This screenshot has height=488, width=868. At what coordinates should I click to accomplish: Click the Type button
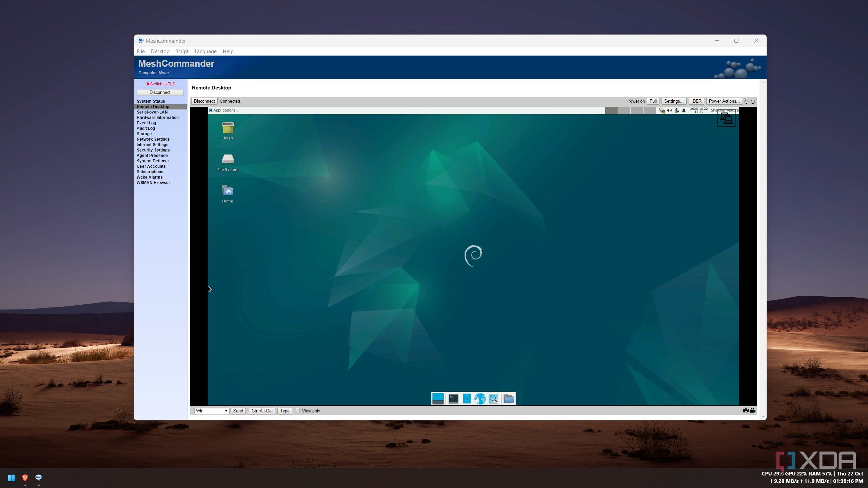285,411
